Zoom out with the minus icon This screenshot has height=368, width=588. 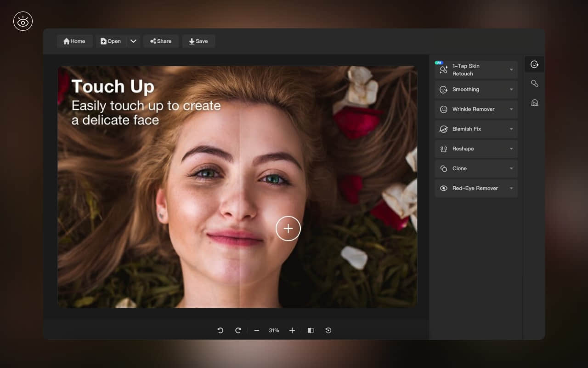click(x=257, y=330)
